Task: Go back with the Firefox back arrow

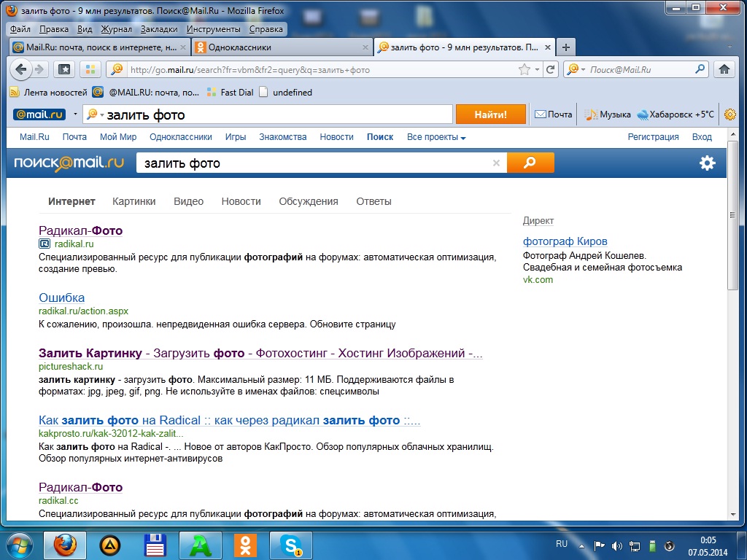Action: [x=20, y=69]
